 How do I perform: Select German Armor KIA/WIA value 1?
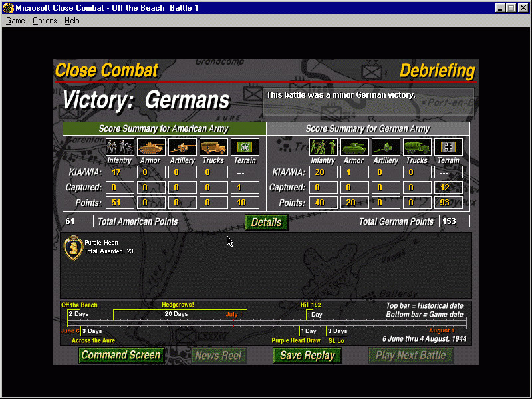(354, 172)
